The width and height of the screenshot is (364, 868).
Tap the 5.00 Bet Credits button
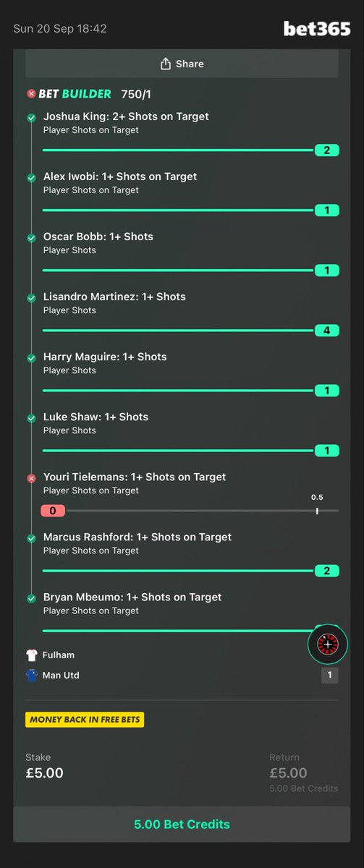click(x=182, y=824)
